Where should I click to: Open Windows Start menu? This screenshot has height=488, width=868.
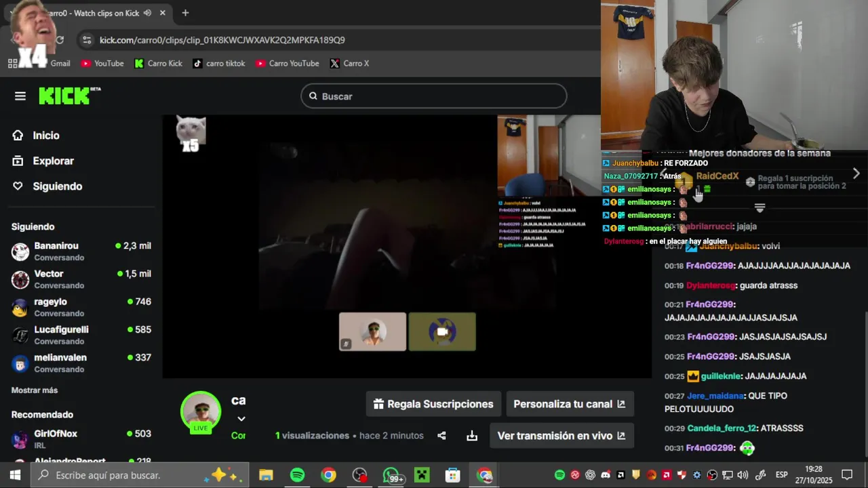(x=15, y=475)
